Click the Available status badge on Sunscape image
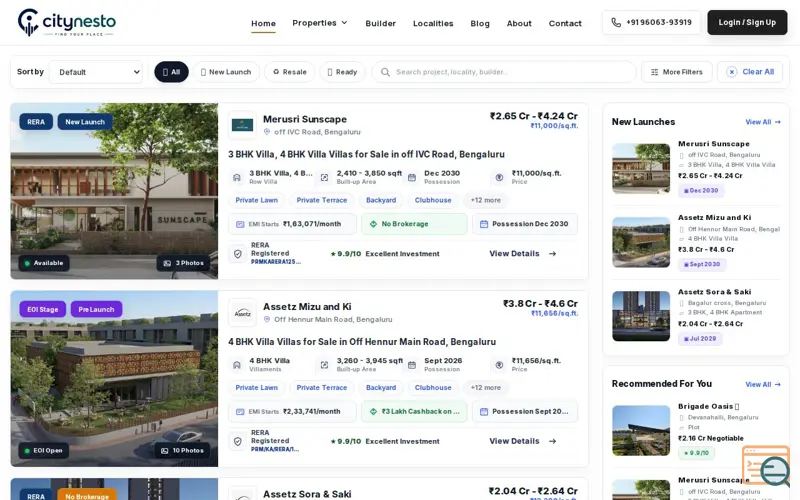800x500 pixels. coord(44,263)
